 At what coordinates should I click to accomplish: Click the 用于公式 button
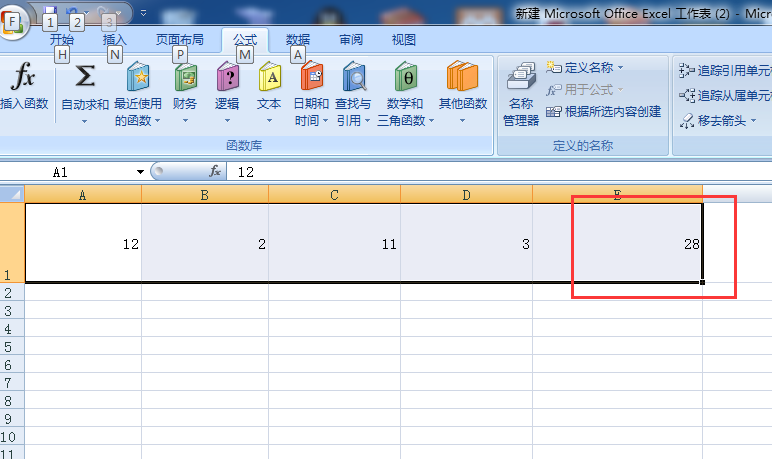point(585,90)
